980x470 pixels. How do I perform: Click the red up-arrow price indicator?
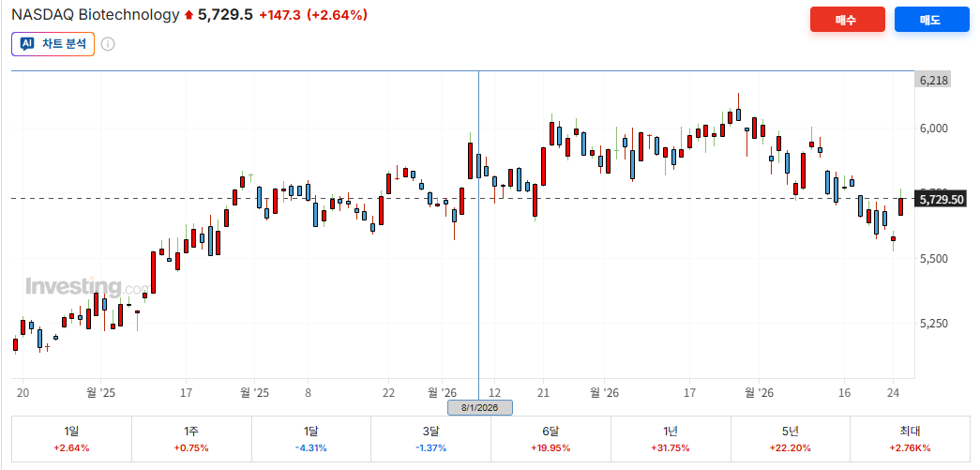(x=188, y=15)
